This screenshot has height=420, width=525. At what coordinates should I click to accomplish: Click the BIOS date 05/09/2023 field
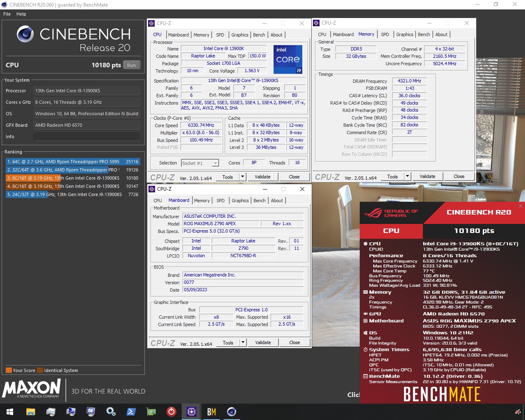(x=243, y=290)
